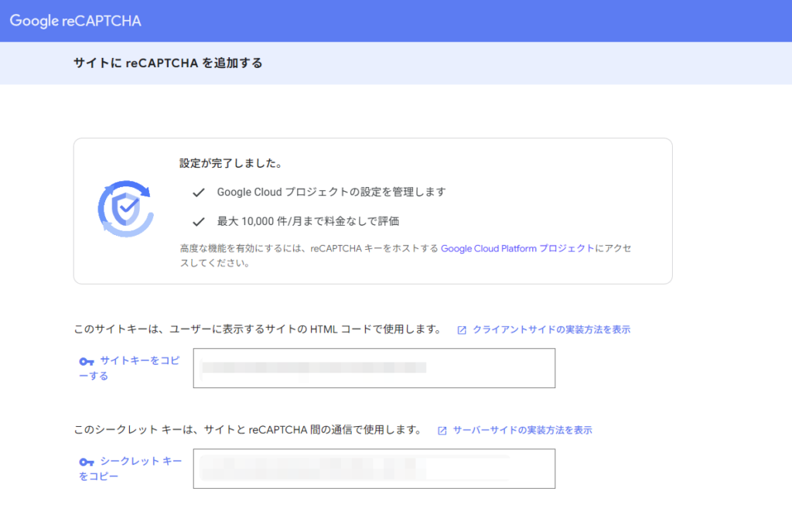Open the Google Cloud Platform プロジェクト link
Image resolution: width=792 pixels, height=532 pixels.
click(517, 248)
